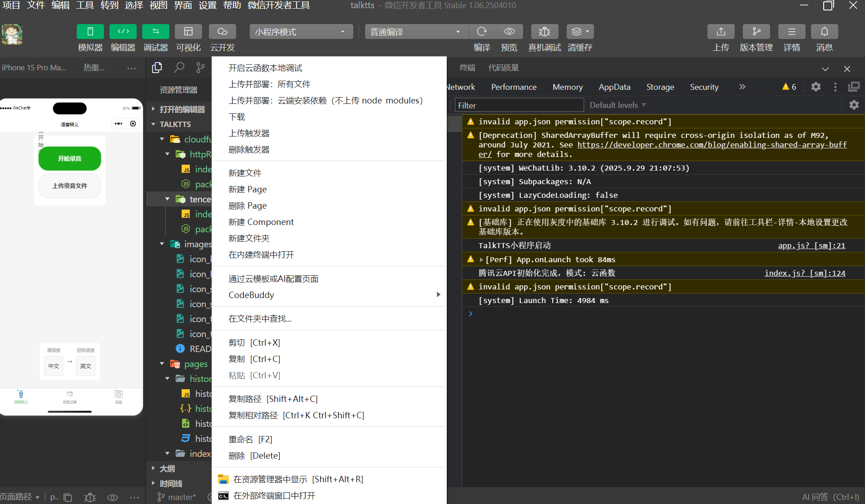This screenshot has height=504, width=865.
Task: Click the Upload toolbar icon
Action: click(x=721, y=32)
